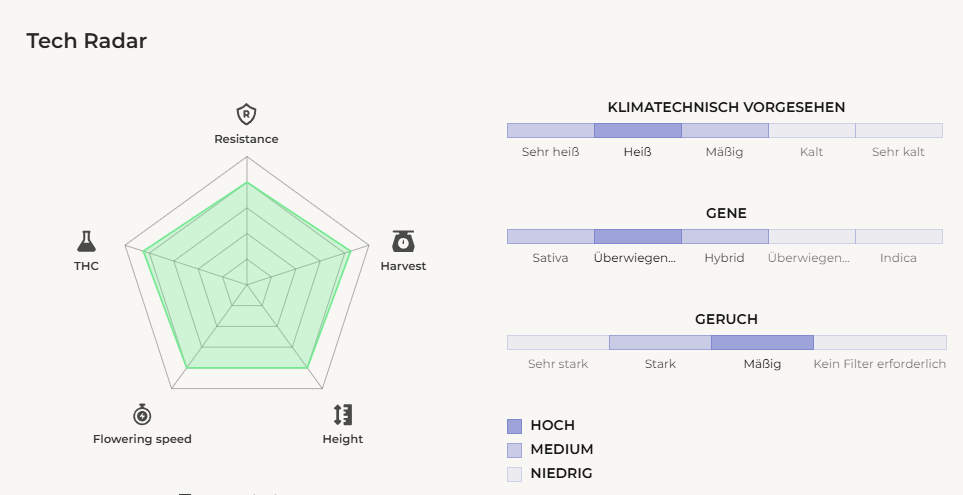Select the Sativa gene bar segment
Image resolution: width=963 pixels, height=495 pixels.
[550, 236]
